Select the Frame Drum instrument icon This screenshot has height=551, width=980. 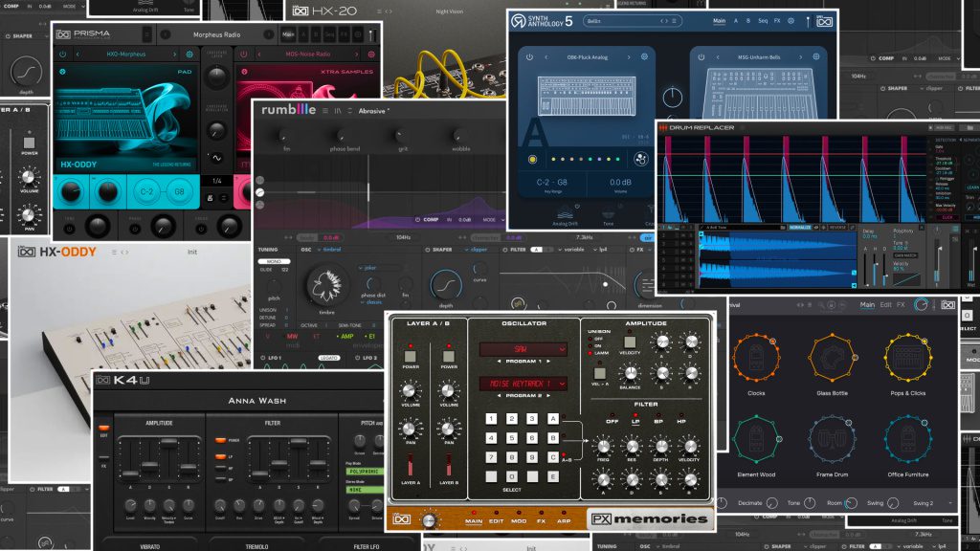[832, 439]
